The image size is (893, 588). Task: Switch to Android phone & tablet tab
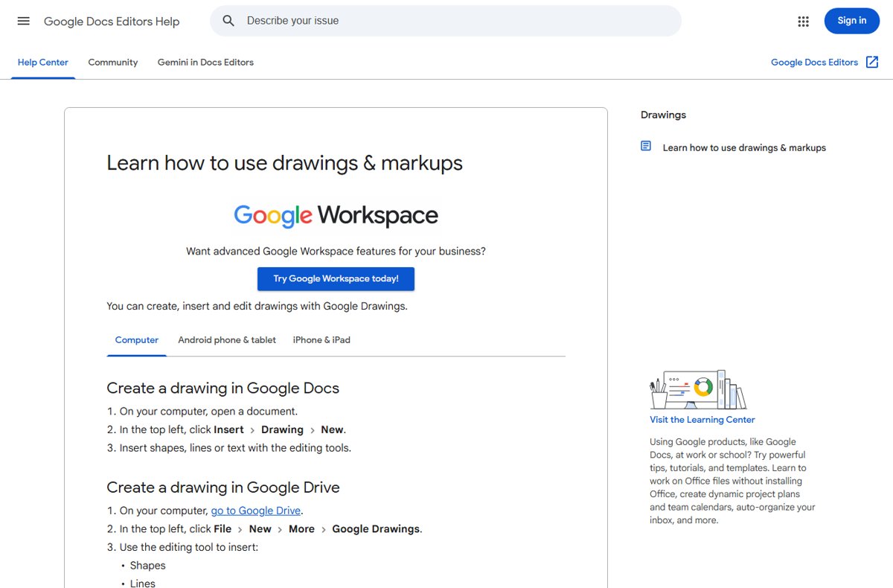coord(227,340)
